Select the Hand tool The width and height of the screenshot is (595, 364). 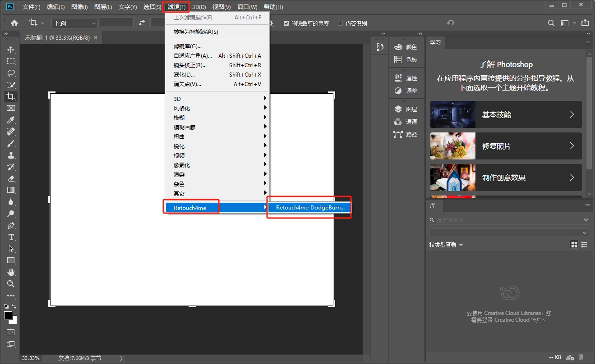click(x=11, y=272)
